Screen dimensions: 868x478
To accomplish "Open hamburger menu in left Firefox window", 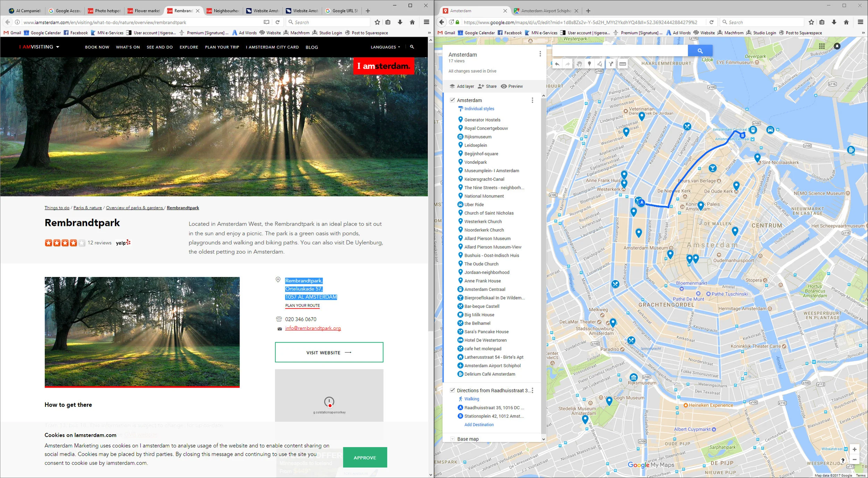I will point(426,22).
